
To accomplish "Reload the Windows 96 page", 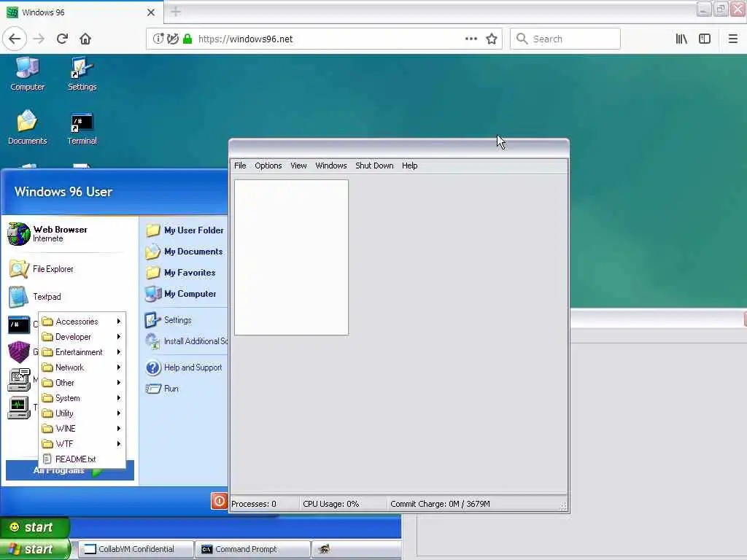I will [62, 39].
